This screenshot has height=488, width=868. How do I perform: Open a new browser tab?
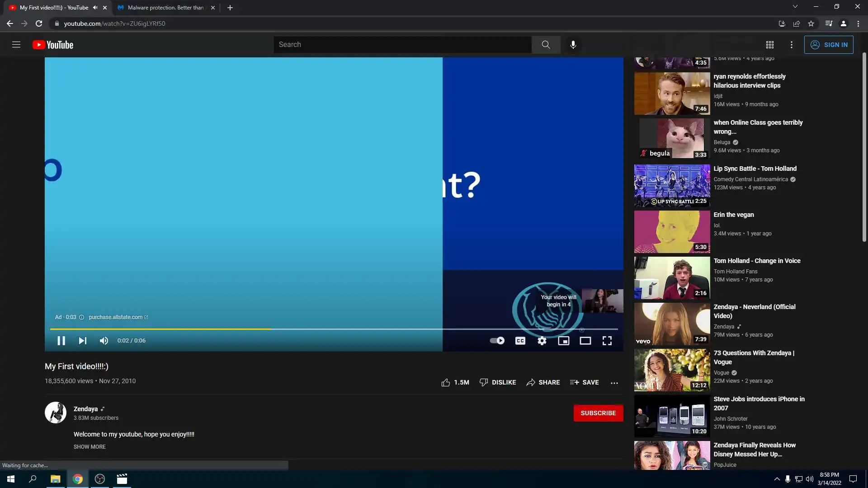tap(230, 8)
